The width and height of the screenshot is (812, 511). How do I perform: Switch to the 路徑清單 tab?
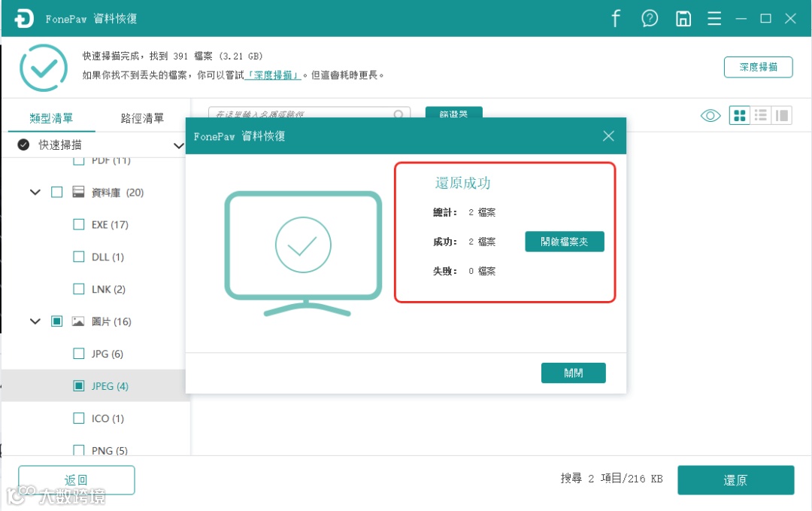pos(142,118)
